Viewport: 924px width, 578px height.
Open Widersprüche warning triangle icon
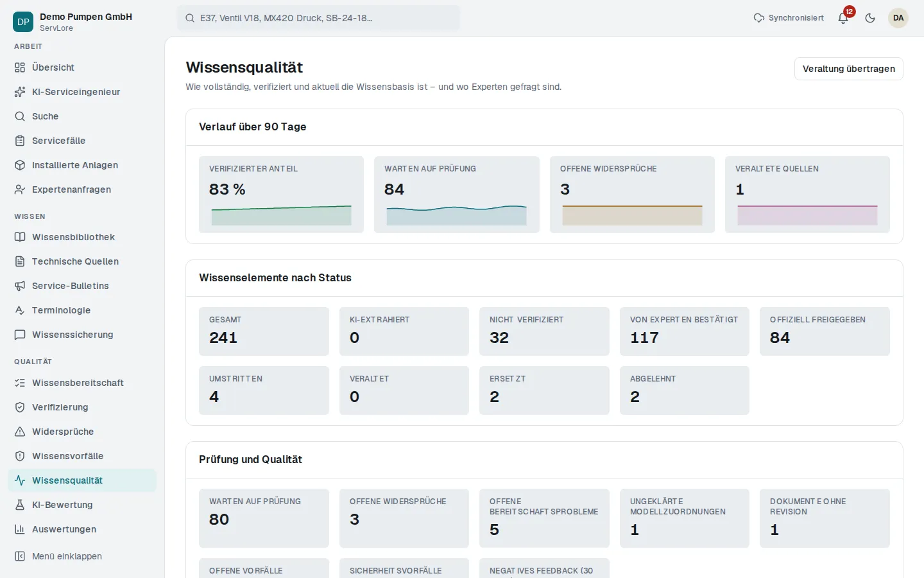coord(20,432)
